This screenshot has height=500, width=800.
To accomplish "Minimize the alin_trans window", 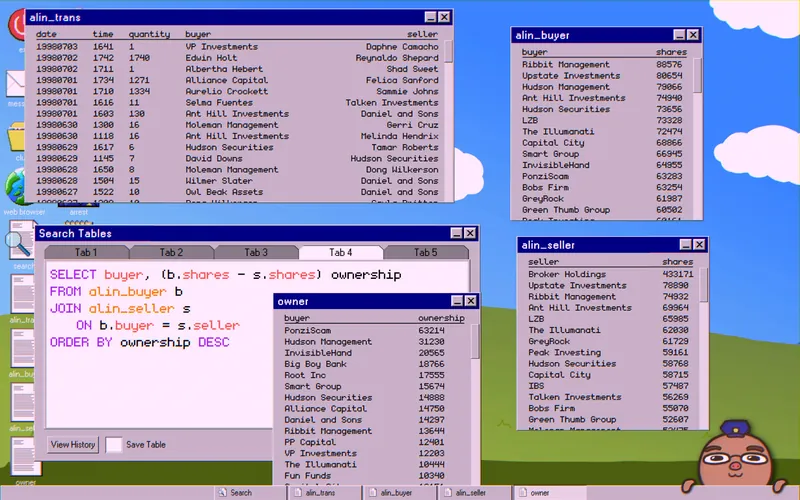I will pyautogui.click(x=431, y=17).
